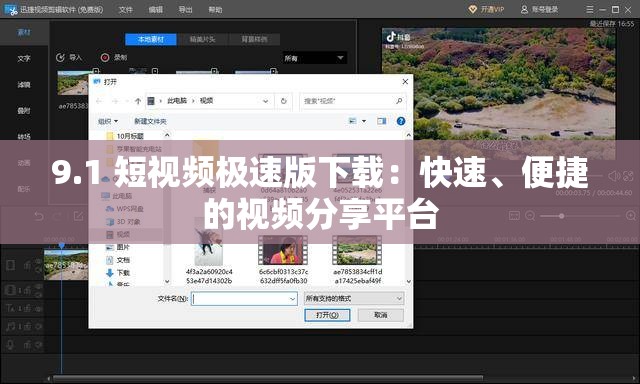This screenshot has height=384, width=640.
Task: Click the scissors app logo in title bar
Action: tap(11, 10)
